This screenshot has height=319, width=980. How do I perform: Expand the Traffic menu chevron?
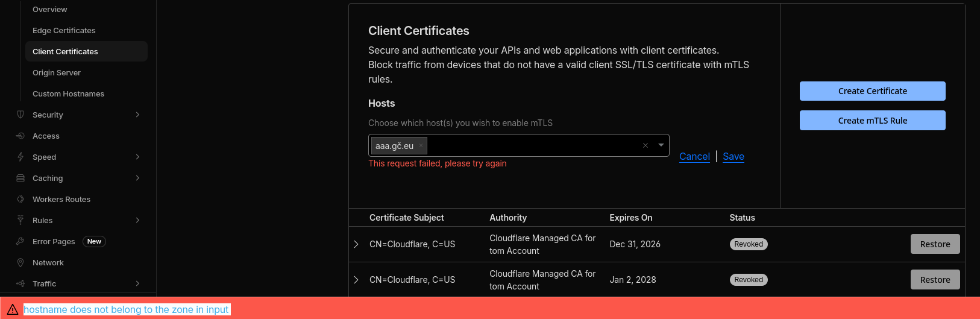point(137,283)
